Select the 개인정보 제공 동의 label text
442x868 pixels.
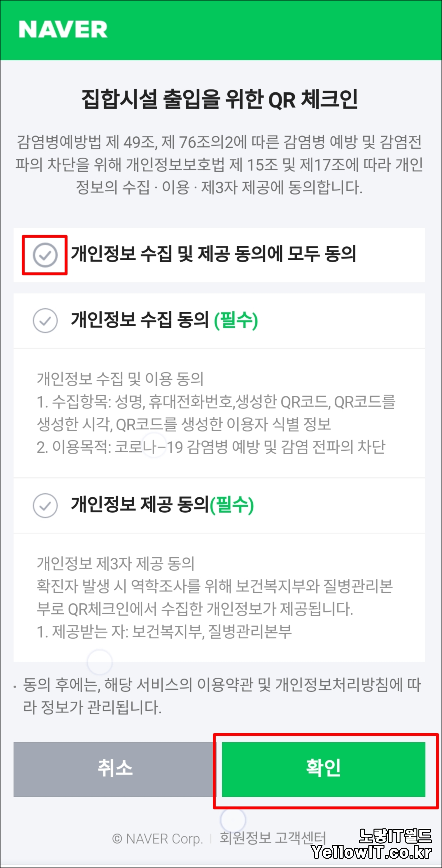[140, 505]
